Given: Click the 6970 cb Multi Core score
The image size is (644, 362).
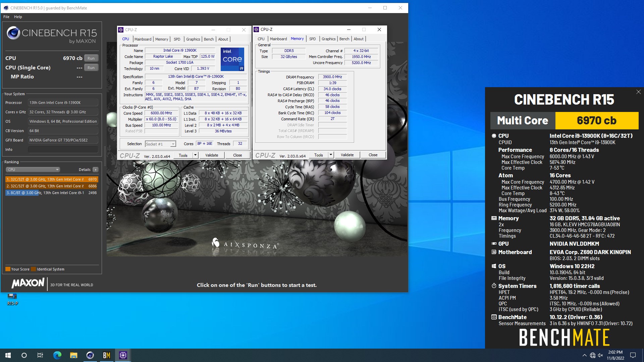Looking at the screenshot, I should coord(597,121).
